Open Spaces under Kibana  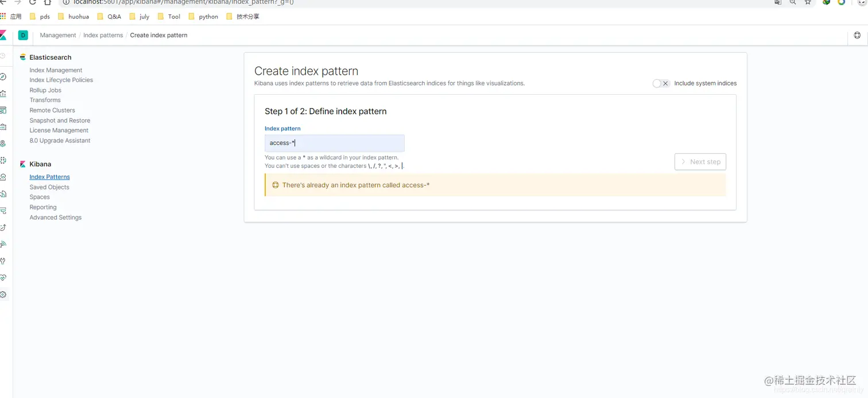40,197
